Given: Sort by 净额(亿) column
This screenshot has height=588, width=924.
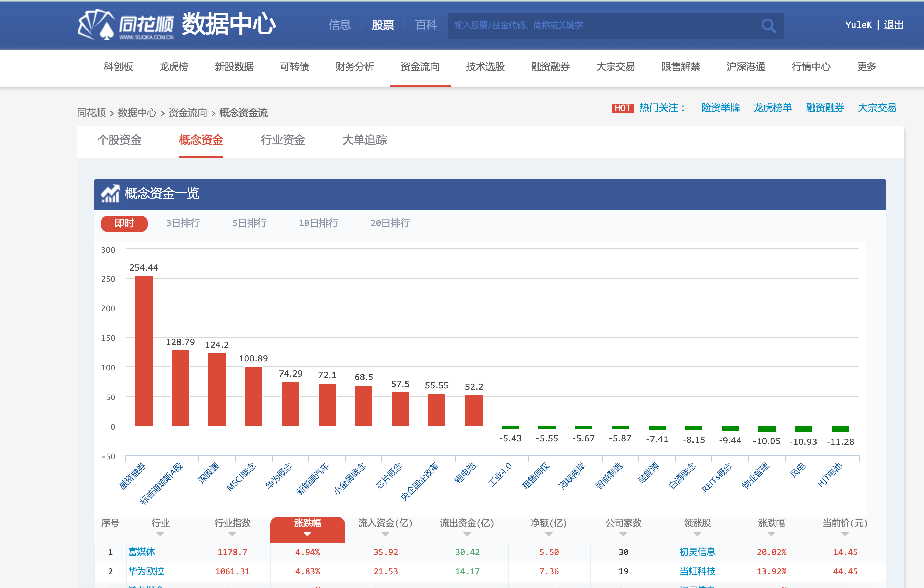Looking at the screenshot, I should point(549,534).
